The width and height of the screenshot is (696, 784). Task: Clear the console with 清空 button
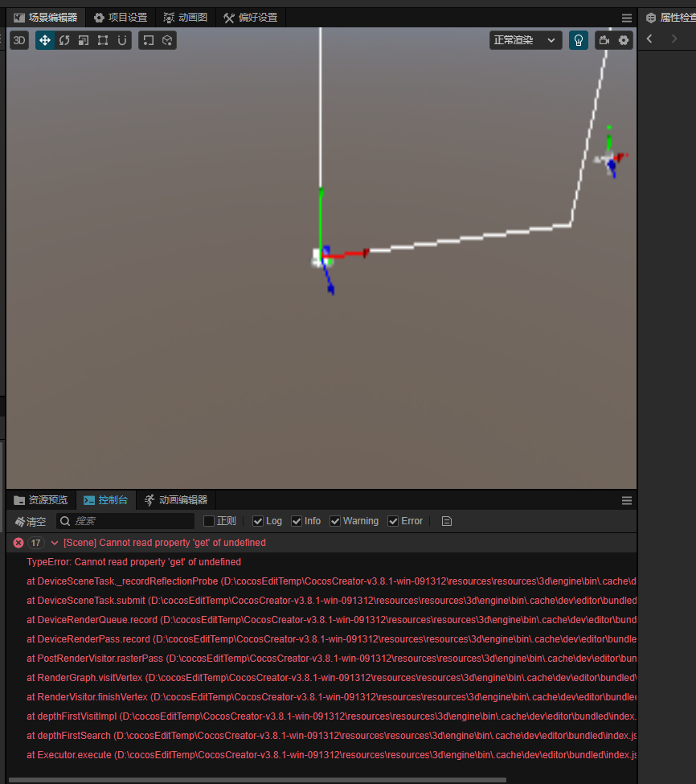[31, 522]
